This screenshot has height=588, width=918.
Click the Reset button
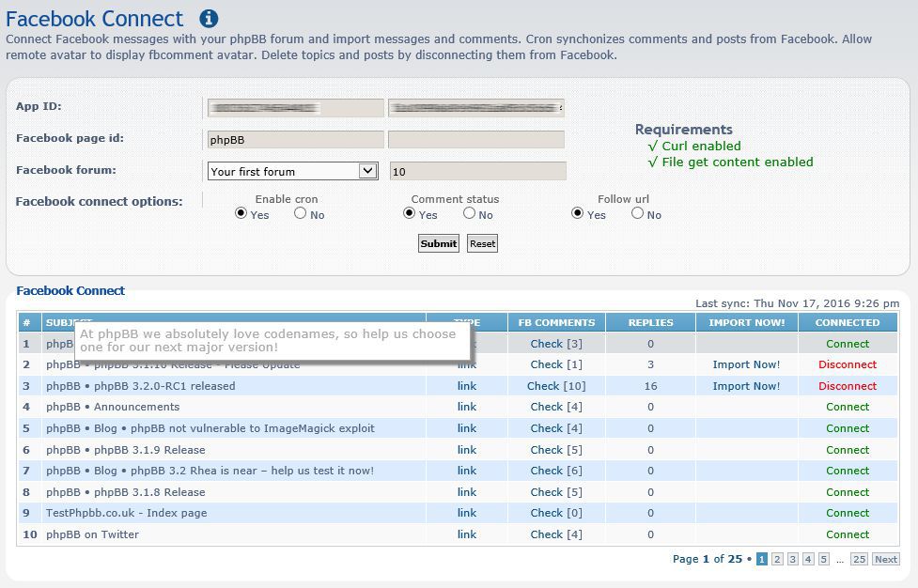[x=482, y=243]
